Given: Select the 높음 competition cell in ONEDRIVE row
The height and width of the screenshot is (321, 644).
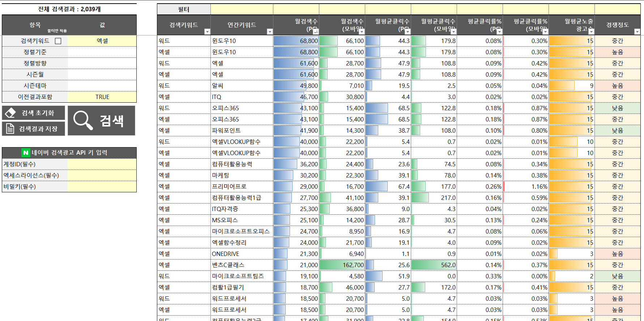Looking at the screenshot, I should click(618, 254).
